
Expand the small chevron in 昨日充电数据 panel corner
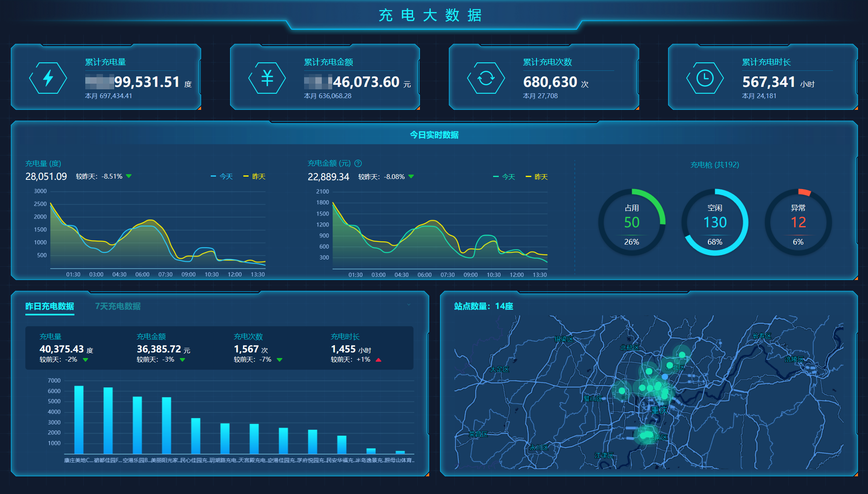(x=409, y=305)
